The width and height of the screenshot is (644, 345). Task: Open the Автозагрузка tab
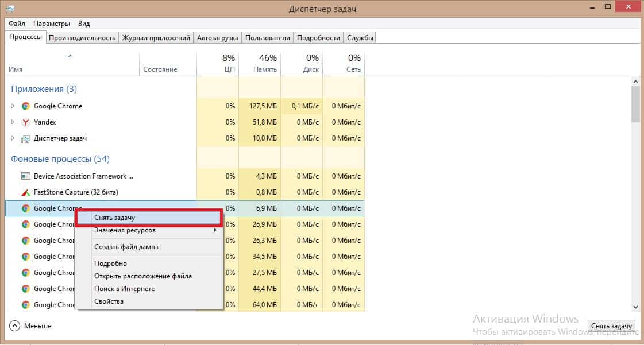point(217,38)
